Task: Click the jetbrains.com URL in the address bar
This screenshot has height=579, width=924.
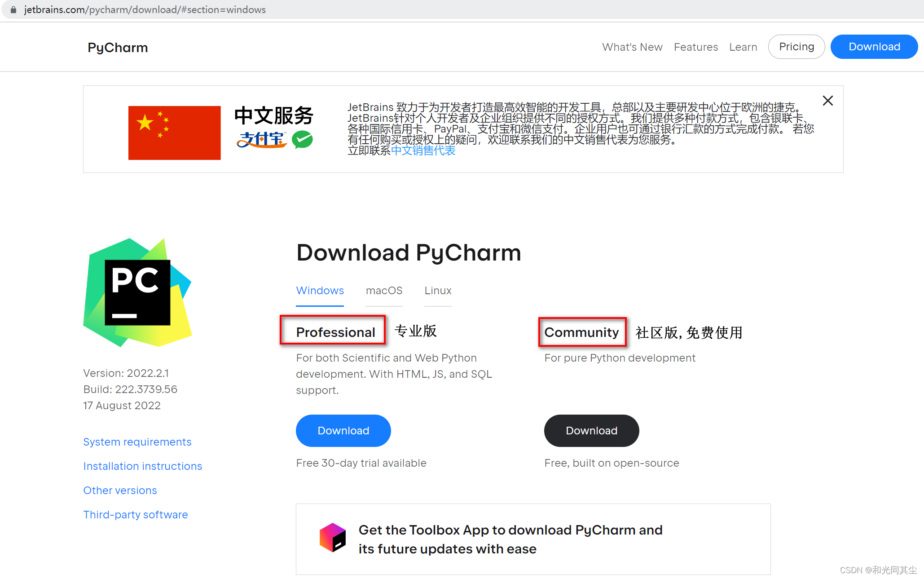Action: 145,9
